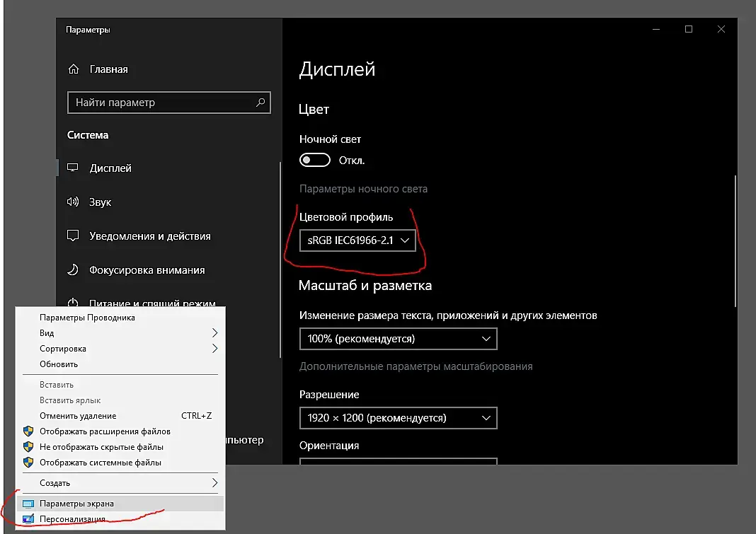The image size is (756, 534).
Task: Click the moon icon beside Фокусировка внимания
Action: click(73, 269)
